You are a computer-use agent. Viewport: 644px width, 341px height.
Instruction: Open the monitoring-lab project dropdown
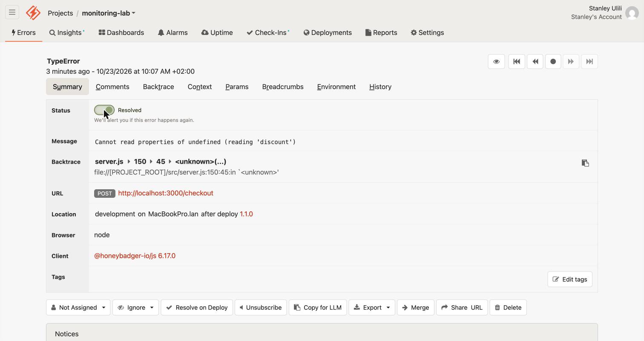pos(109,13)
